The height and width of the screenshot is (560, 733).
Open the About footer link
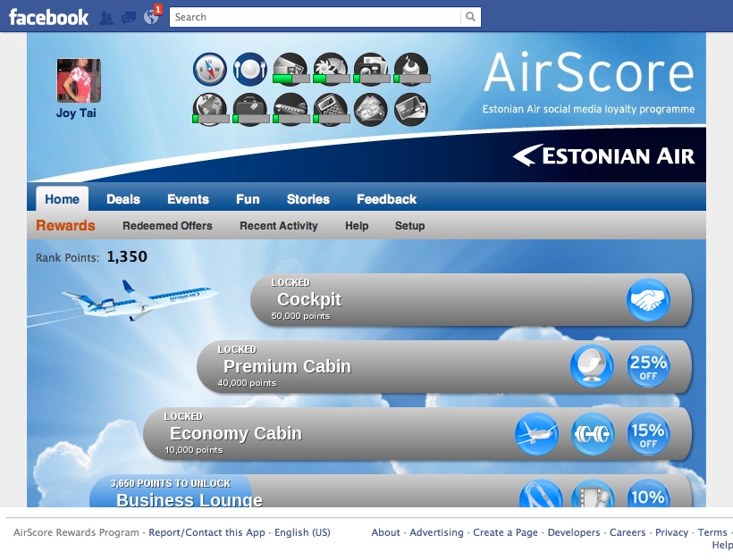click(385, 532)
